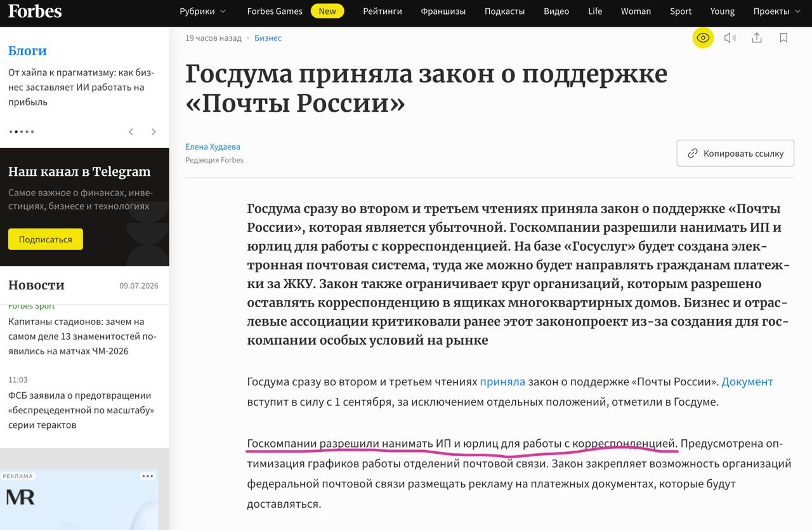Click the news date 09.07.2026
Image resolution: width=812 pixels, height=530 pixels.
[x=139, y=286]
